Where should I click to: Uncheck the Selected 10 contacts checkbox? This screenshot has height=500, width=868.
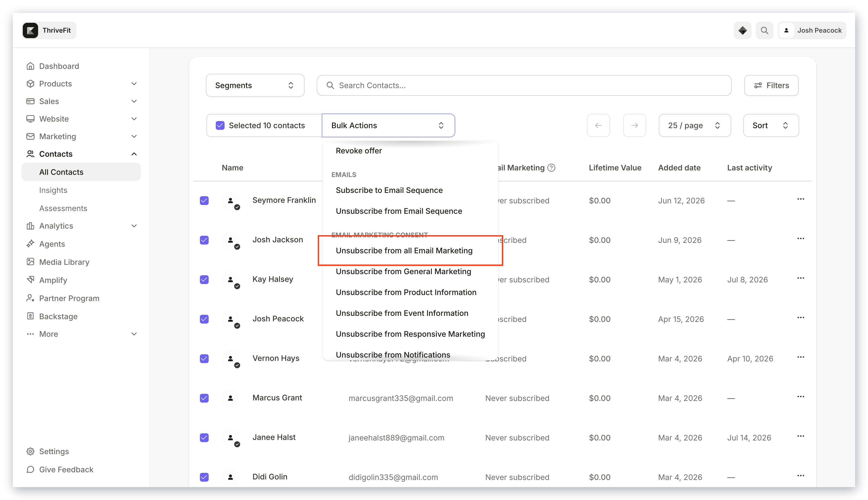coord(220,125)
